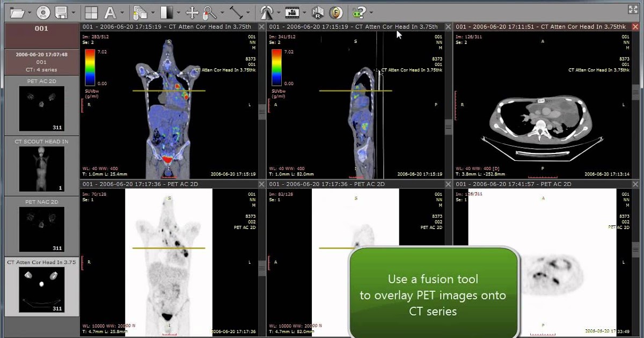
Task: Expand dropdown arrow beside 3D reconstruction icon
Action: click(279, 12)
